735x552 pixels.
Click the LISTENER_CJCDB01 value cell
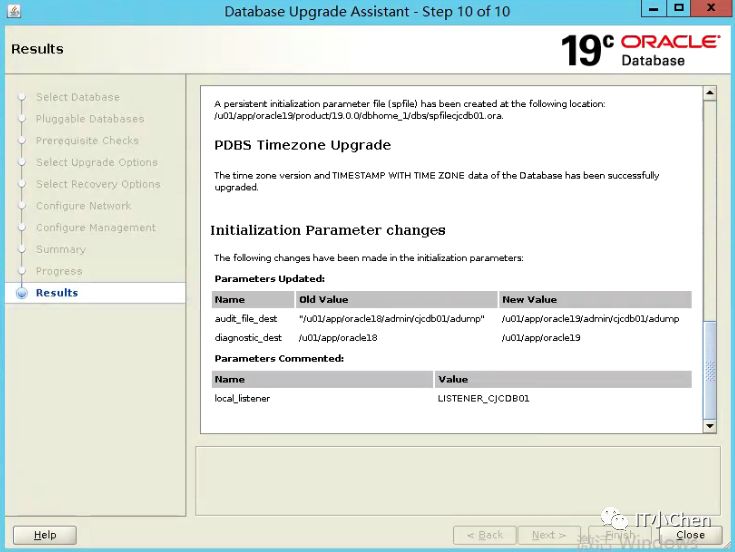(x=483, y=398)
